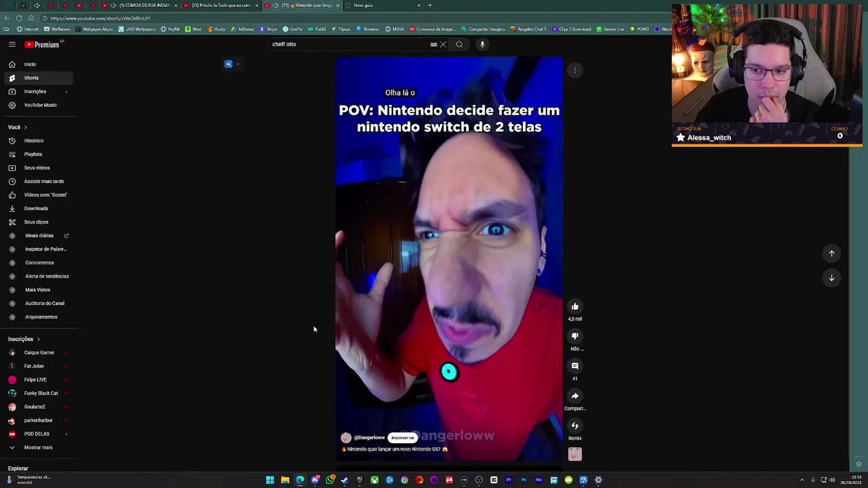Clear the search text with X

point(443,44)
